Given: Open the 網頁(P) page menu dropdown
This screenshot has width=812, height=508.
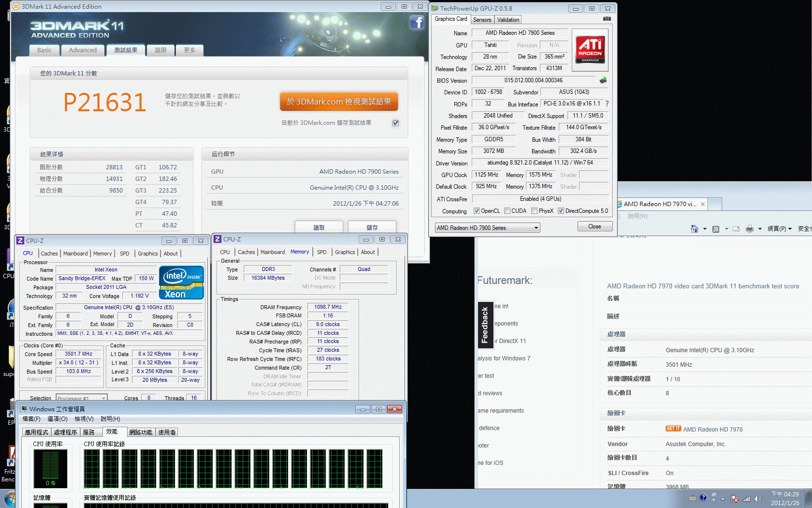Looking at the screenshot, I should (x=780, y=229).
